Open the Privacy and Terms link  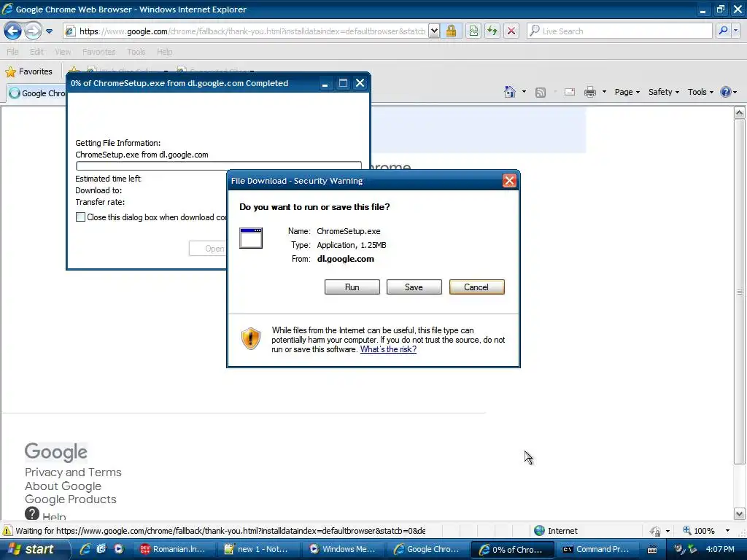click(73, 472)
